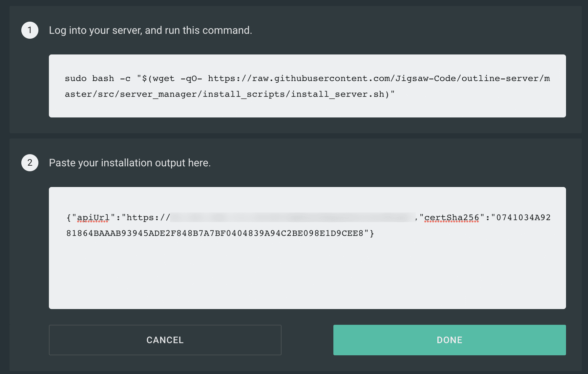Click the word 'sudo' in the command box
Image resolution: width=588 pixels, height=374 pixels.
[x=75, y=78]
